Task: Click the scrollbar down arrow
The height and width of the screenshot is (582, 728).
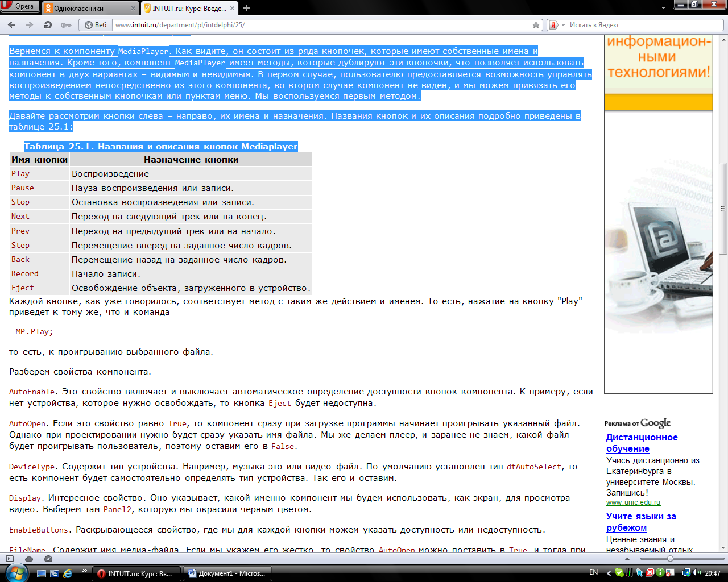Action: (x=723, y=548)
